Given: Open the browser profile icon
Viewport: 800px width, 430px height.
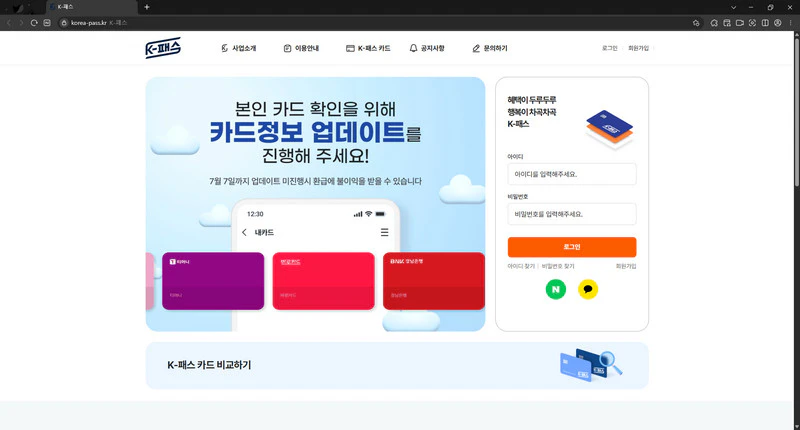Looking at the screenshot, I should coord(778,23).
